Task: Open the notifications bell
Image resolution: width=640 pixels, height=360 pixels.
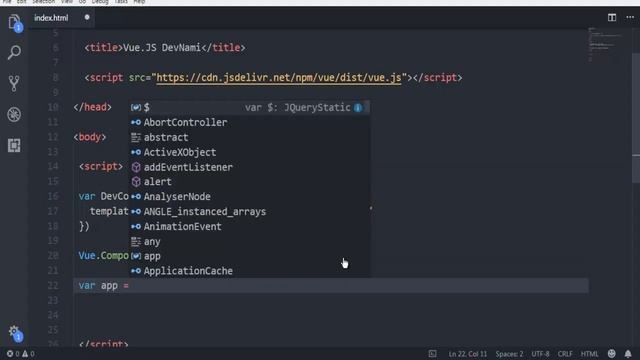Action: coord(628,353)
